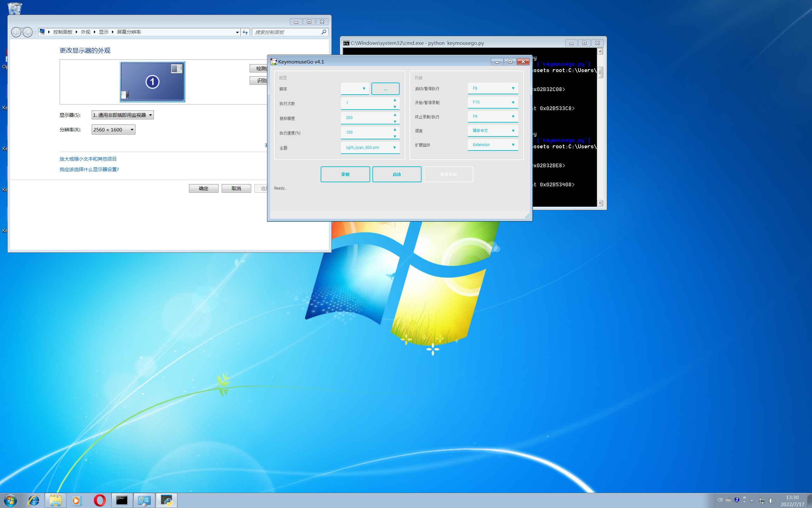
Task: Click the volume speaker tray icon
Action: [772, 501]
